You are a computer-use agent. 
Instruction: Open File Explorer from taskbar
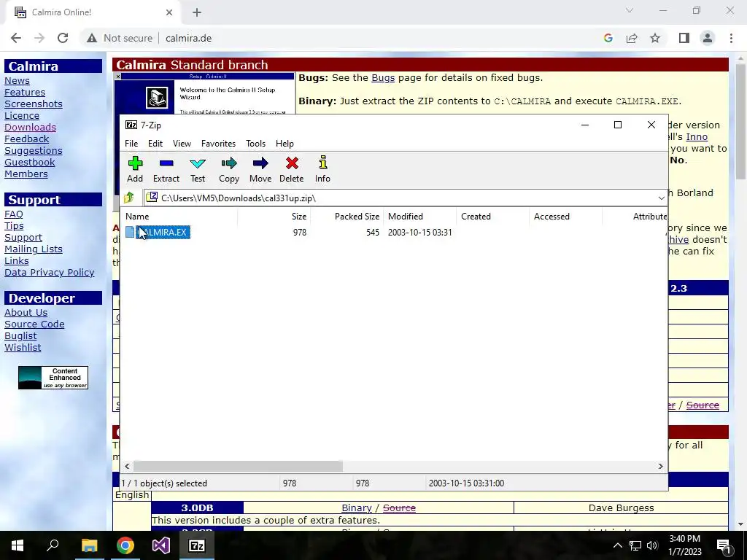(x=89, y=545)
